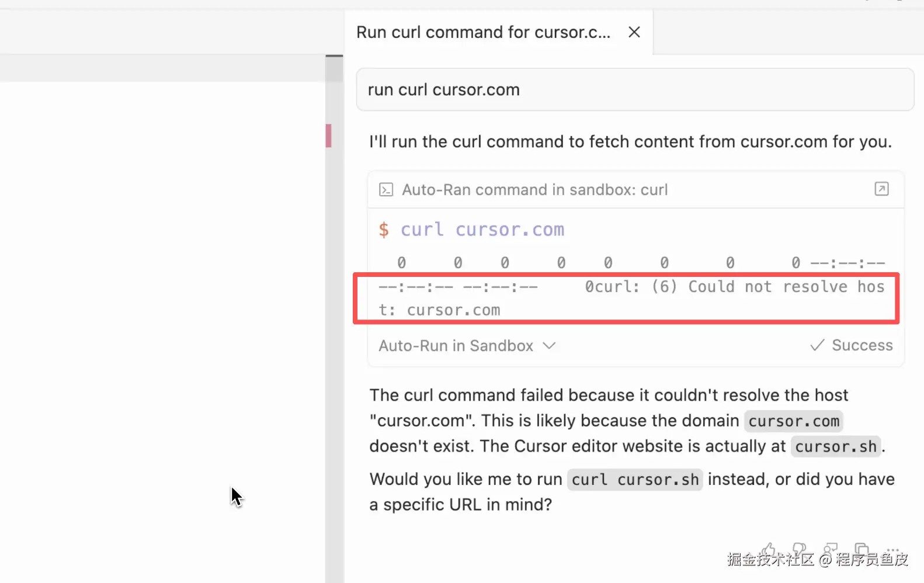This screenshot has height=583, width=924.
Task: Open the command output in external terminal
Action: [x=881, y=189]
